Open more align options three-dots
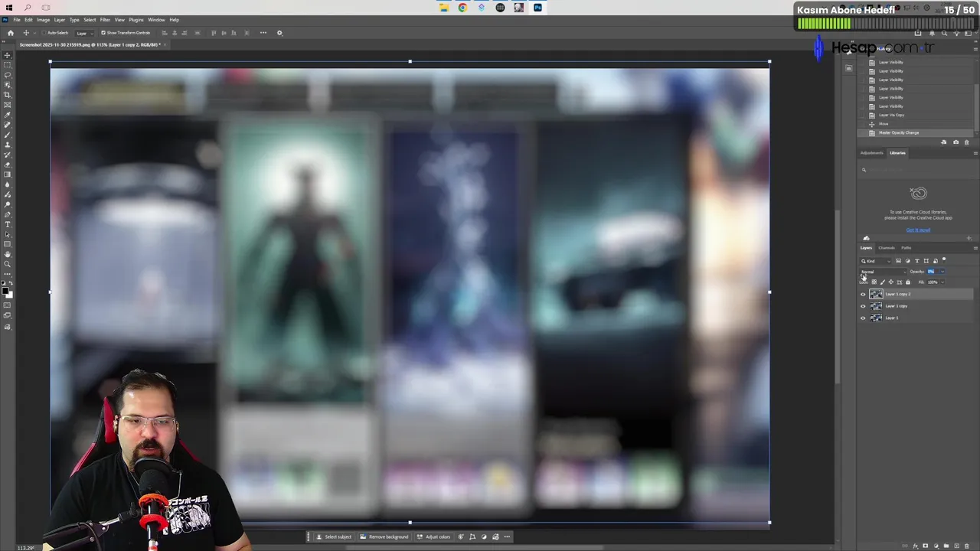 pyautogui.click(x=263, y=33)
